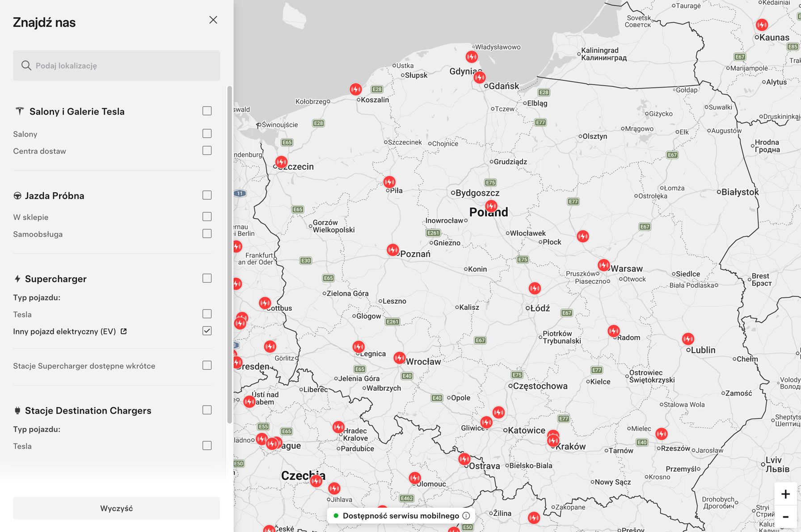The image size is (801, 532).
Task: Check the Salony filter
Action: pyautogui.click(x=207, y=134)
